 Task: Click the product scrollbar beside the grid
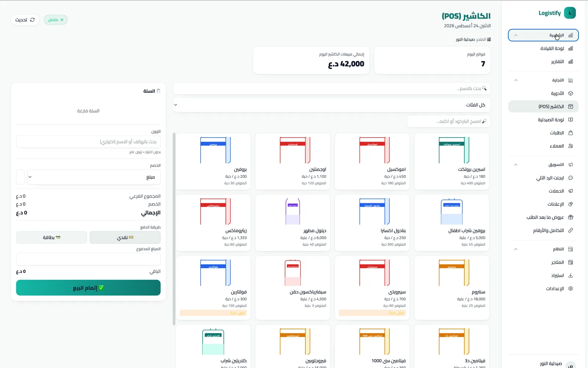tap(174, 229)
